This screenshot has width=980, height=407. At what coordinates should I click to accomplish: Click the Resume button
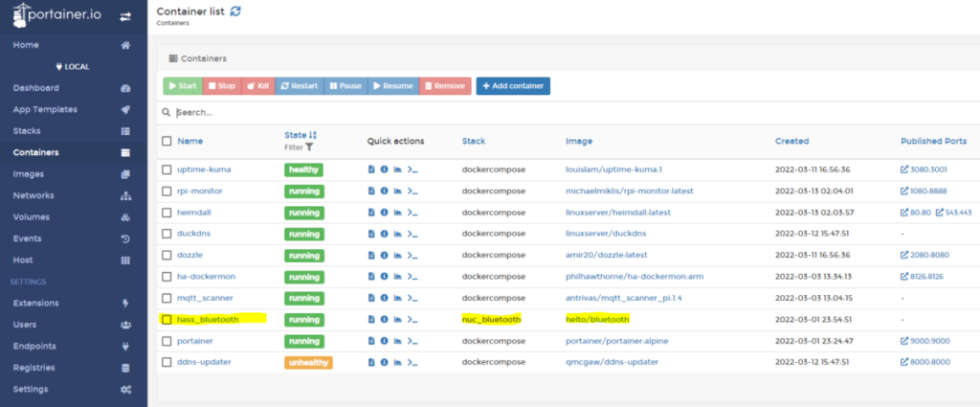pyautogui.click(x=393, y=86)
